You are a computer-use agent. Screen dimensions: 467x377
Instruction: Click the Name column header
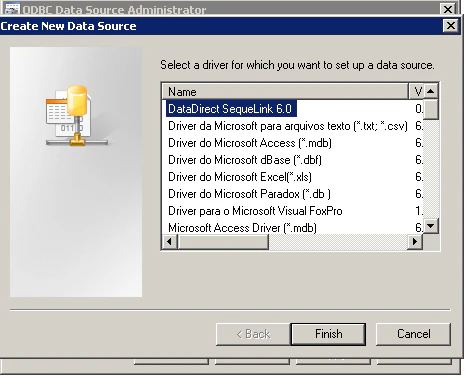tap(285, 91)
